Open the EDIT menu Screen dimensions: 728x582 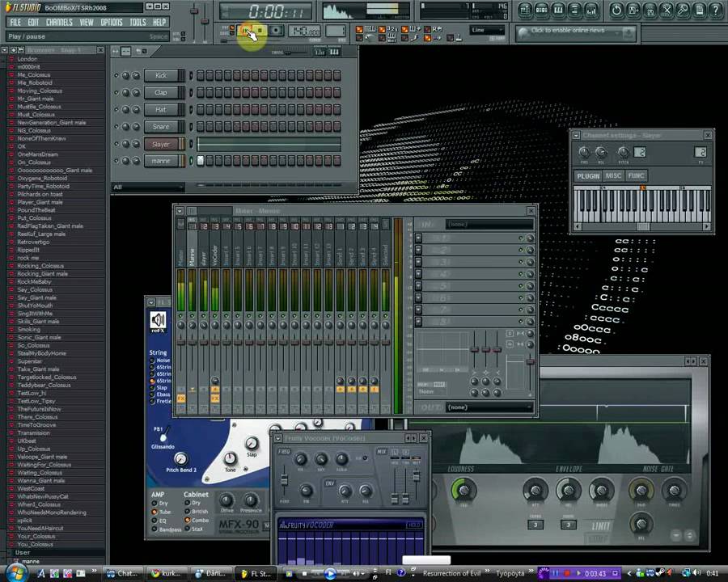pos(33,23)
